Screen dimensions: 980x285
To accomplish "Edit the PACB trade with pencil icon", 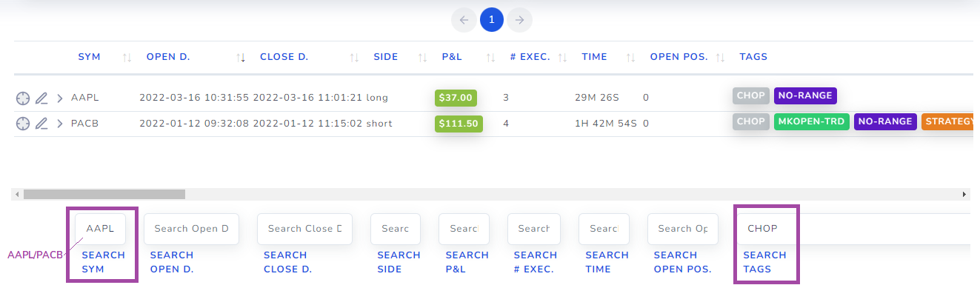I will point(41,123).
